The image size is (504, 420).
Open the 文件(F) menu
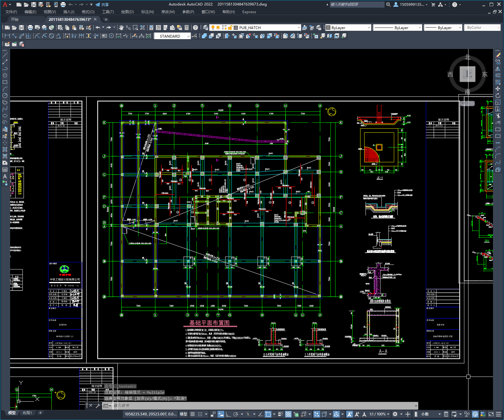(x=11, y=12)
